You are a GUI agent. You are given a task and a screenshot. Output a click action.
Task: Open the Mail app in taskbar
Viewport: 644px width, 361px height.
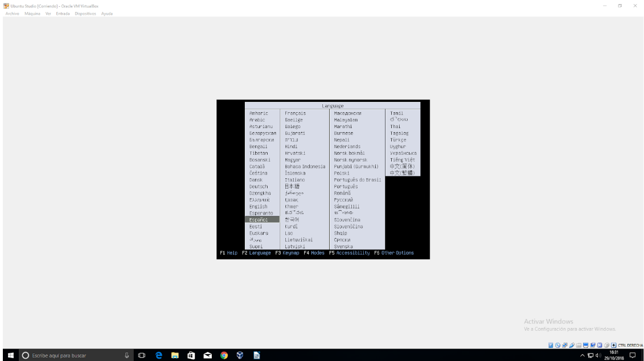coord(208,355)
